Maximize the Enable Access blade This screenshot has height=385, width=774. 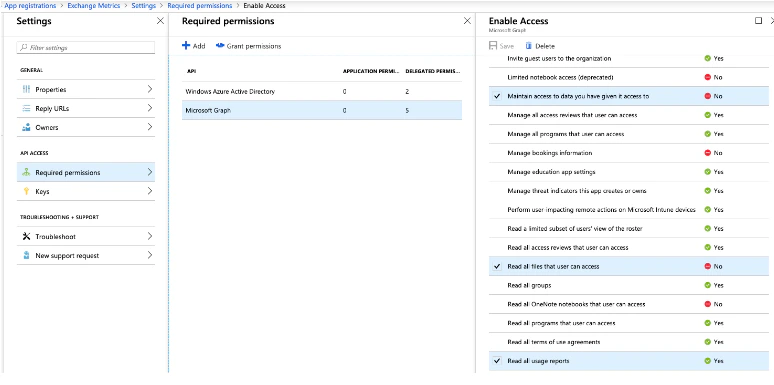tap(759, 21)
